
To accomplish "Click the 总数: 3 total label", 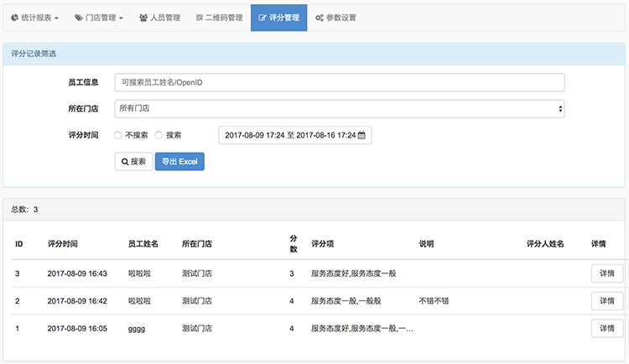I will pos(24,210).
